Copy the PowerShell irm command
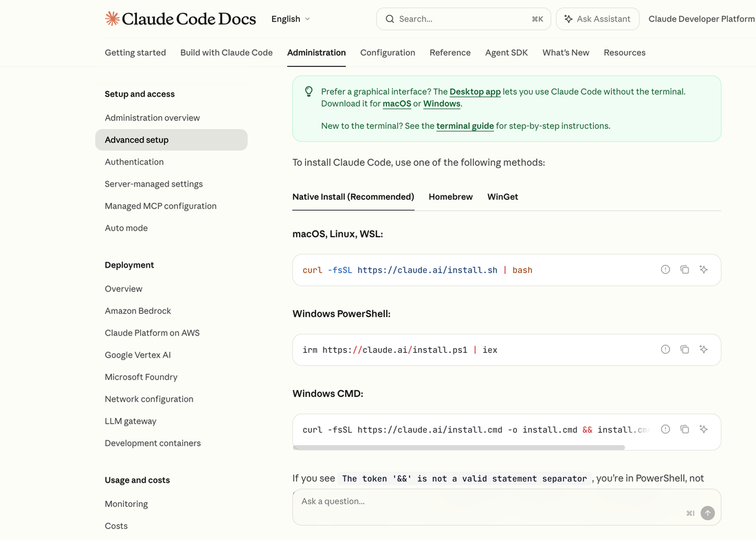The height and width of the screenshot is (540, 756). pos(685,349)
